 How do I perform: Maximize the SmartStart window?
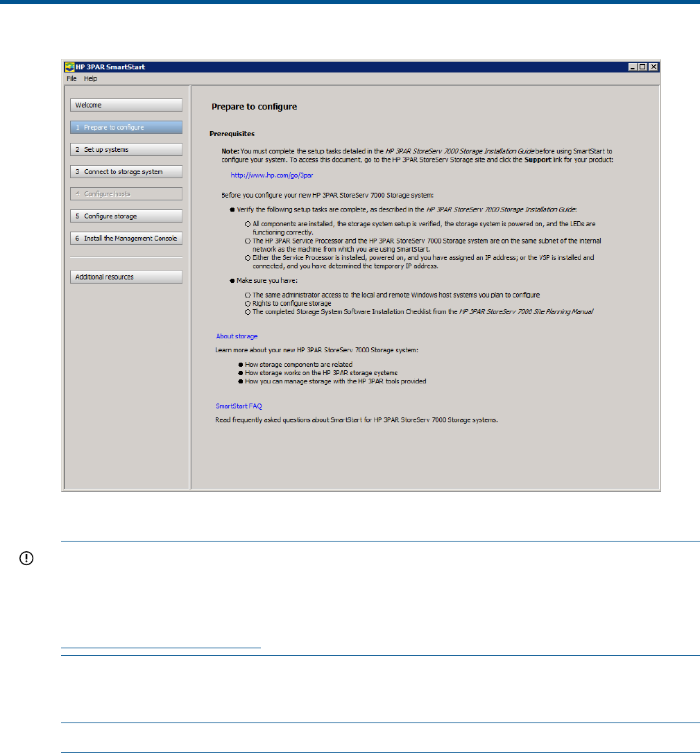click(x=643, y=67)
